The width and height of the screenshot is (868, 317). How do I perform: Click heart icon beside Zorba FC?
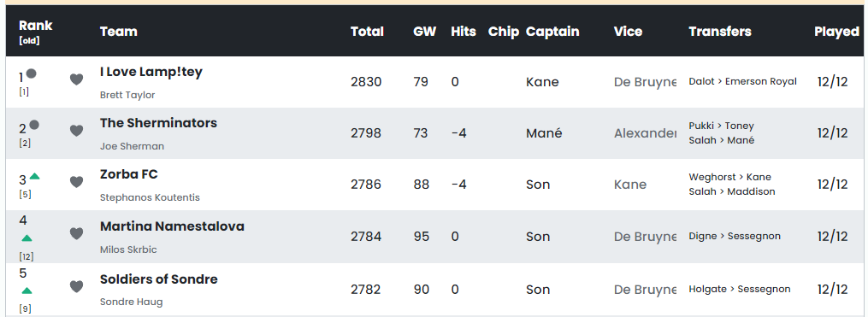click(x=76, y=182)
